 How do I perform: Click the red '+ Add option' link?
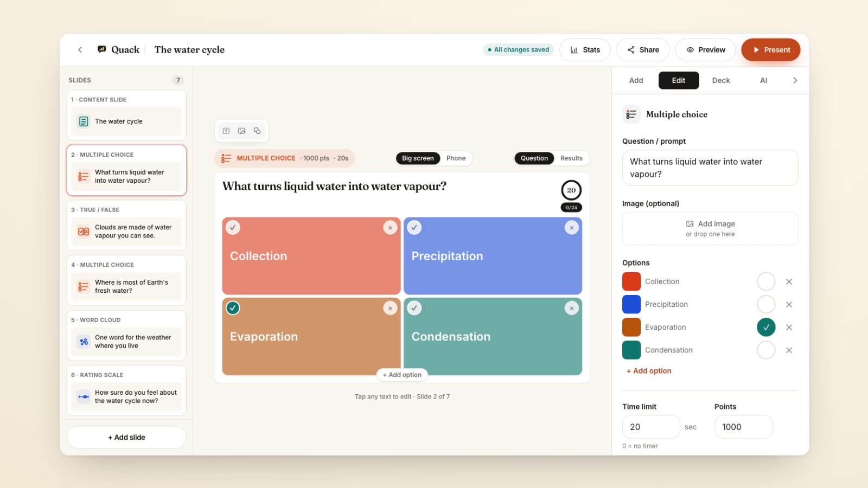[649, 371]
